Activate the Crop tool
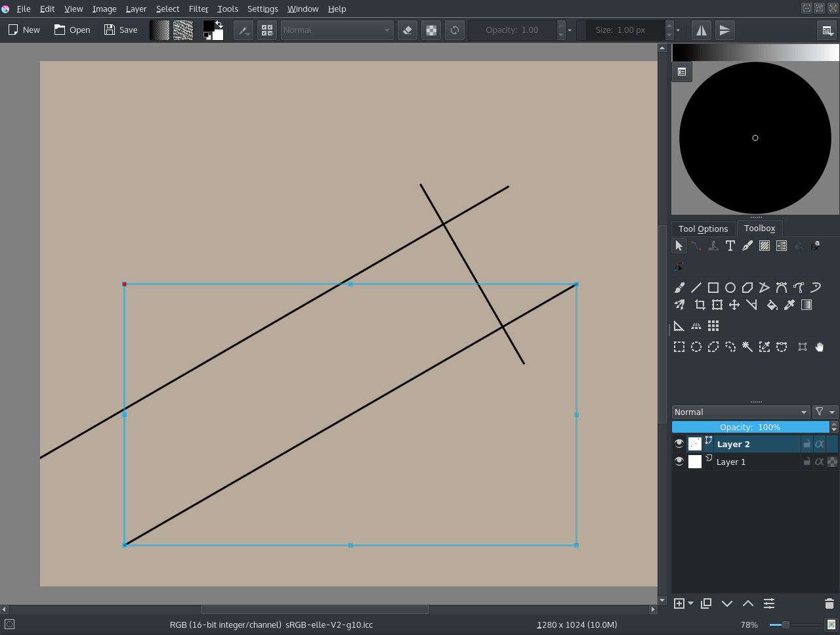The width and height of the screenshot is (840, 635). tap(700, 304)
